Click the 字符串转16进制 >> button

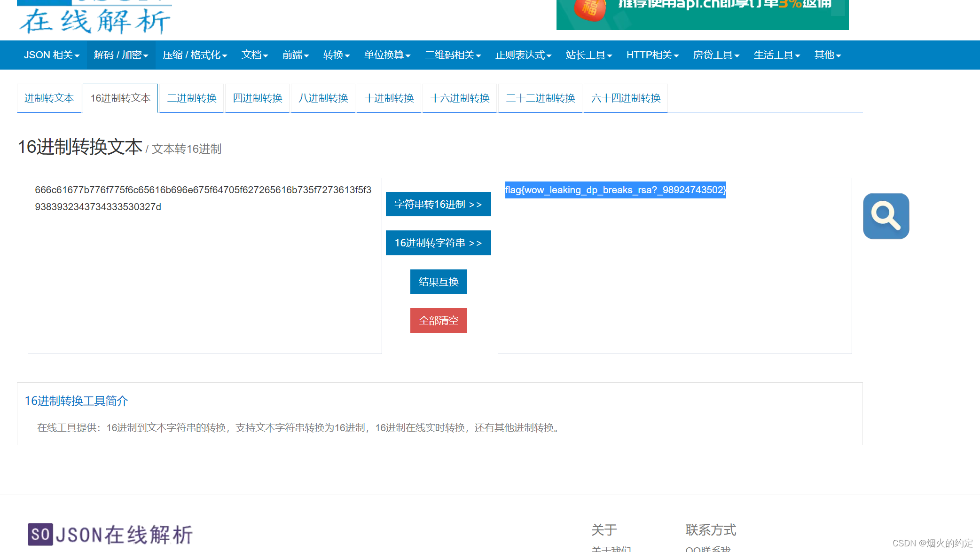click(439, 204)
